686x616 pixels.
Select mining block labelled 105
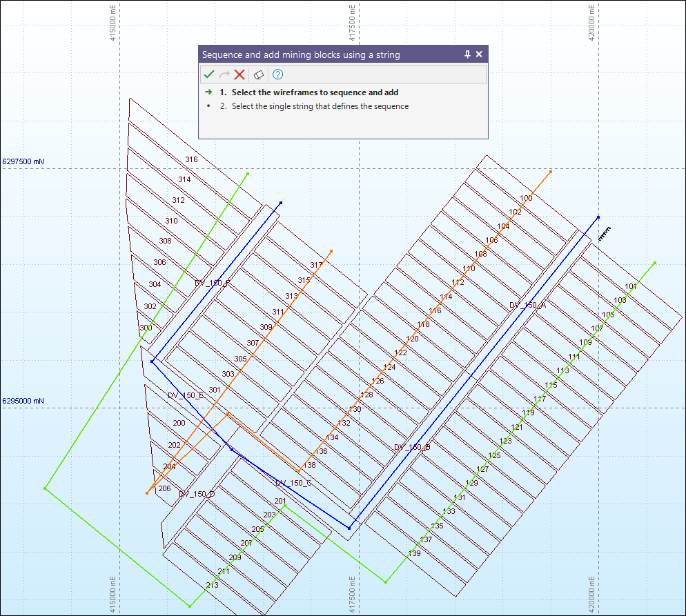pyautogui.click(x=608, y=315)
